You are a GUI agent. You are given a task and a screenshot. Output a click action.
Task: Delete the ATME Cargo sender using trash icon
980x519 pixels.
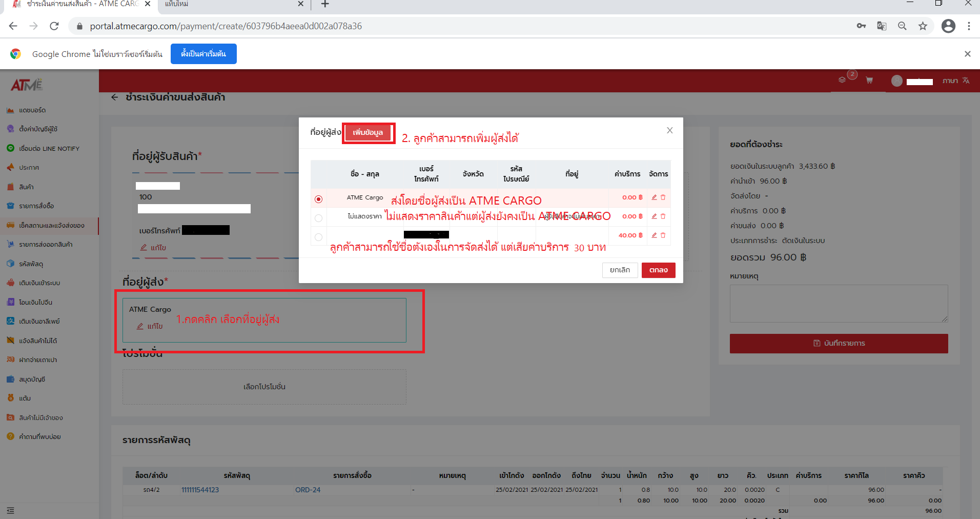point(663,197)
